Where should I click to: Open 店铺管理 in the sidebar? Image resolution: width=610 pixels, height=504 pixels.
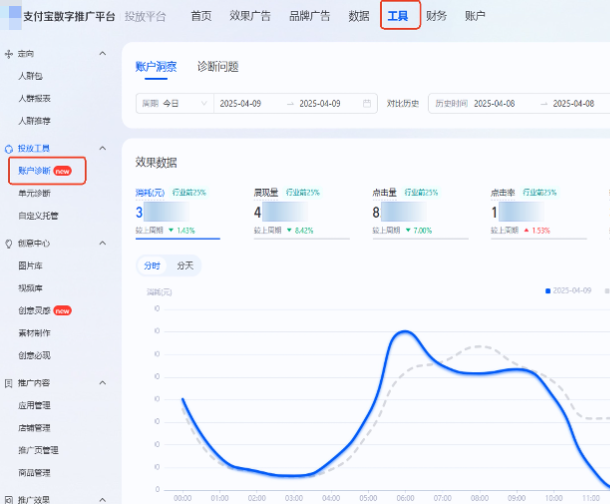[x=35, y=428]
